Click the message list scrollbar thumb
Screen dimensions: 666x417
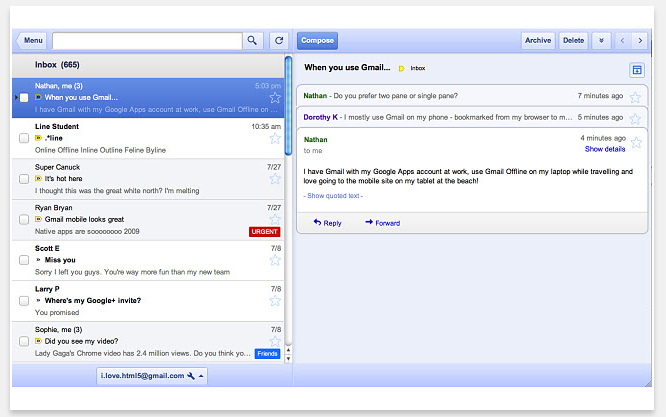[288, 106]
